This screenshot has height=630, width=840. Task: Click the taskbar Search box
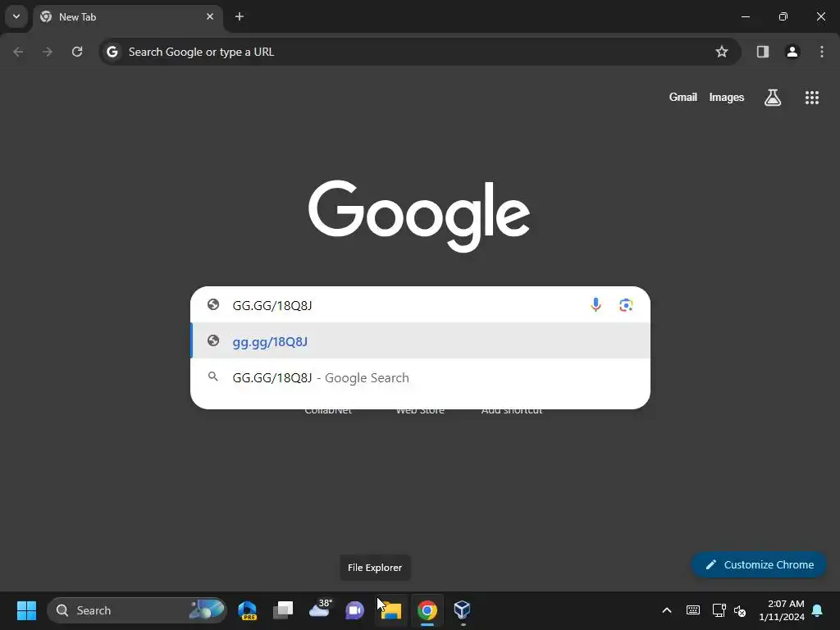point(137,610)
